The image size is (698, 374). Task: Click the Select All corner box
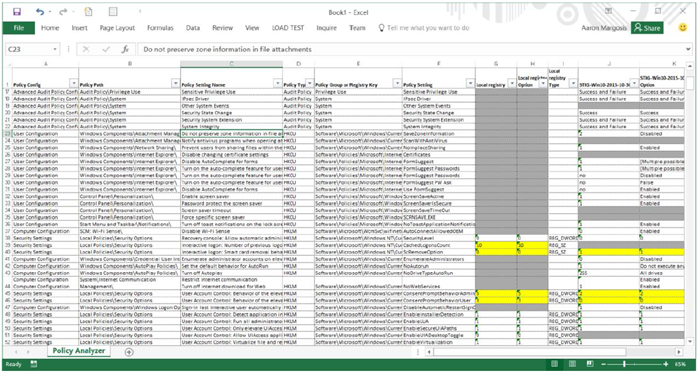pyautogui.click(x=8, y=64)
